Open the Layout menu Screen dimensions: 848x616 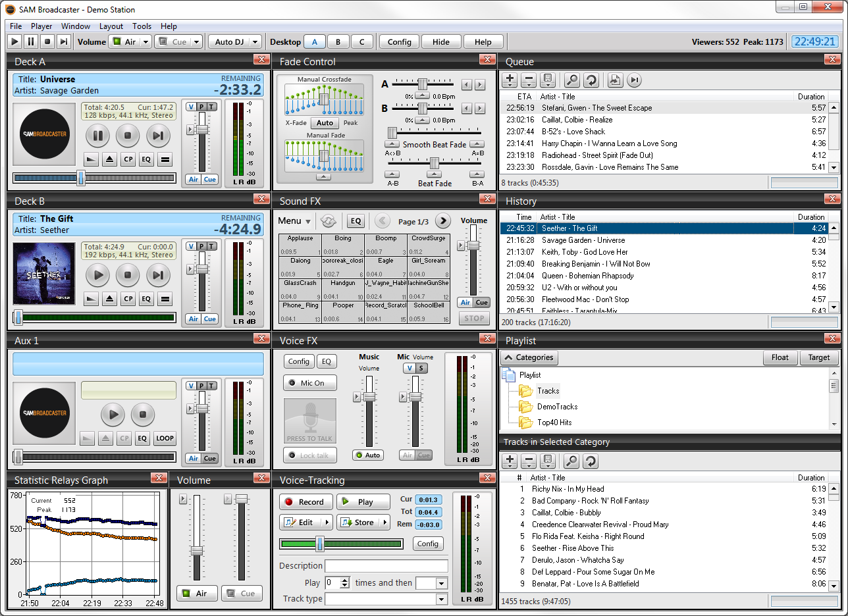click(111, 26)
